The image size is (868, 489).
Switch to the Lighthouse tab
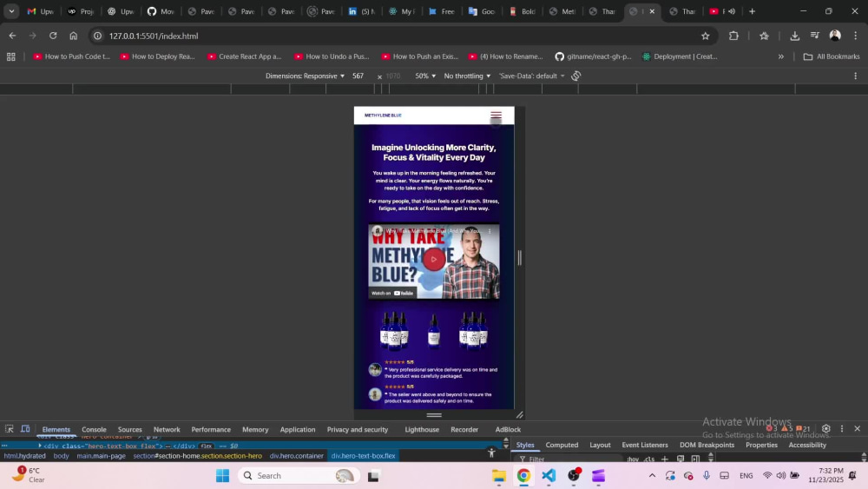(x=422, y=429)
